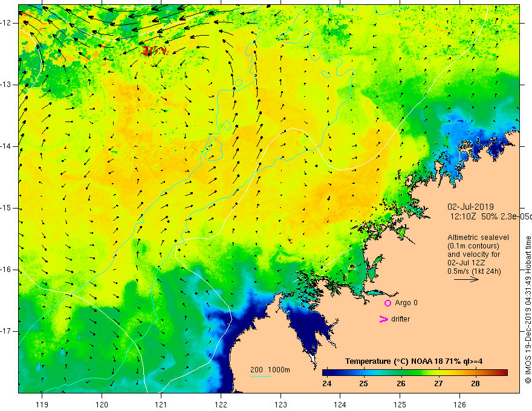Click the colorbar tick label 25
532x411 pixels.
point(364,384)
